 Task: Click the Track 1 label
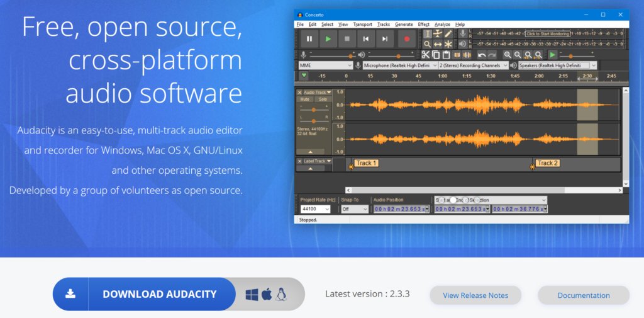click(x=367, y=163)
